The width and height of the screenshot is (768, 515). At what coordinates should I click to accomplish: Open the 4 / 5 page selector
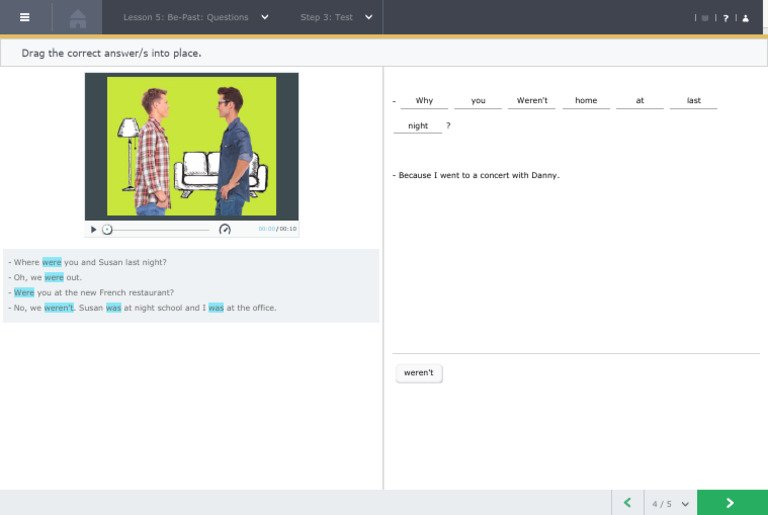670,503
